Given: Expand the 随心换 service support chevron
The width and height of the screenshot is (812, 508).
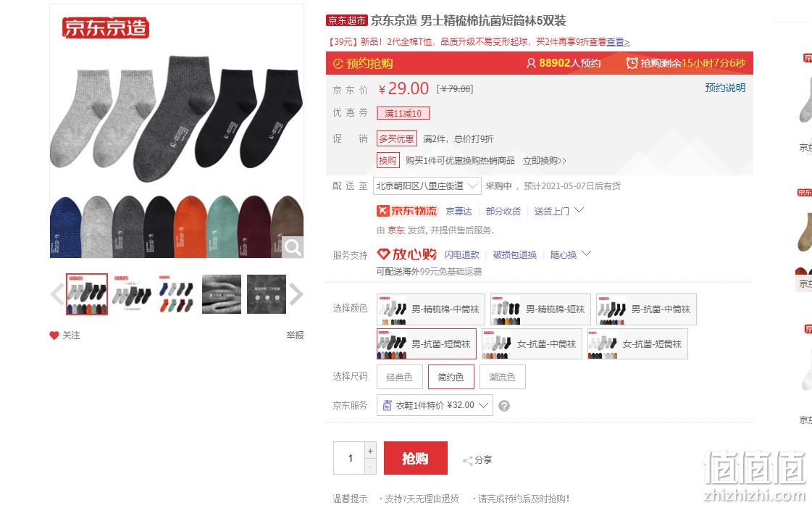Looking at the screenshot, I should (x=586, y=254).
